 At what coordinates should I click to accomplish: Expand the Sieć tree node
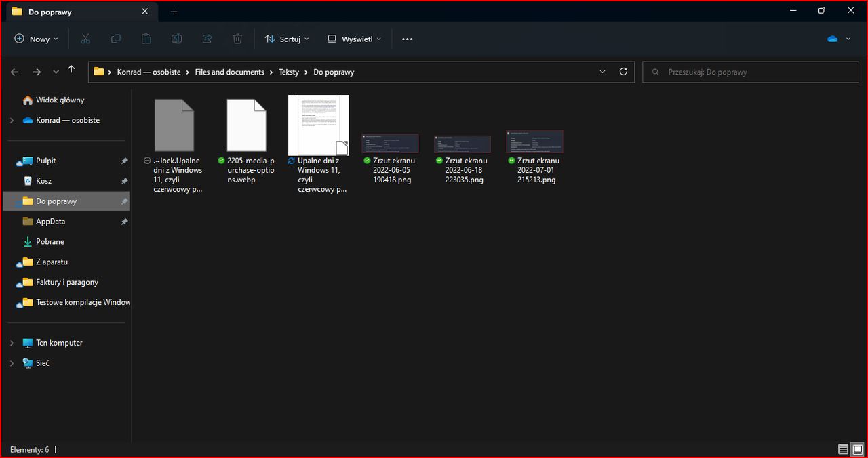coord(12,363)
